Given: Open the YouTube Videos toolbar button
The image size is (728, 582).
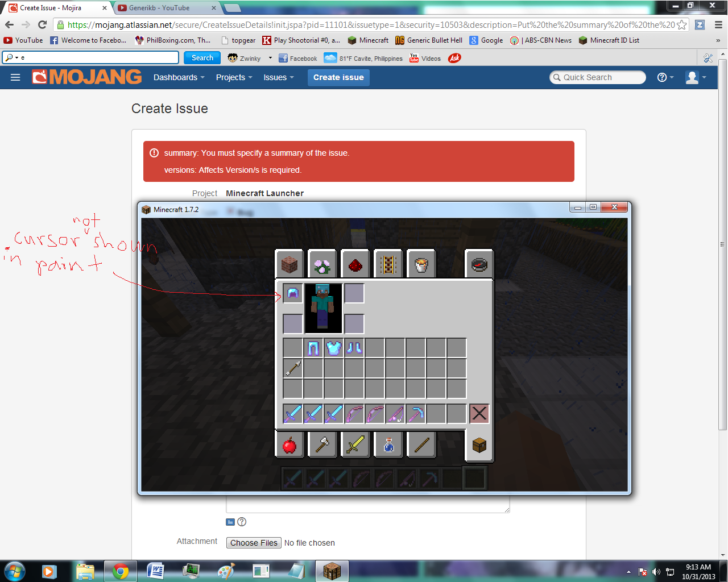Looking at the screenshot, I should (x=425, y=58).
